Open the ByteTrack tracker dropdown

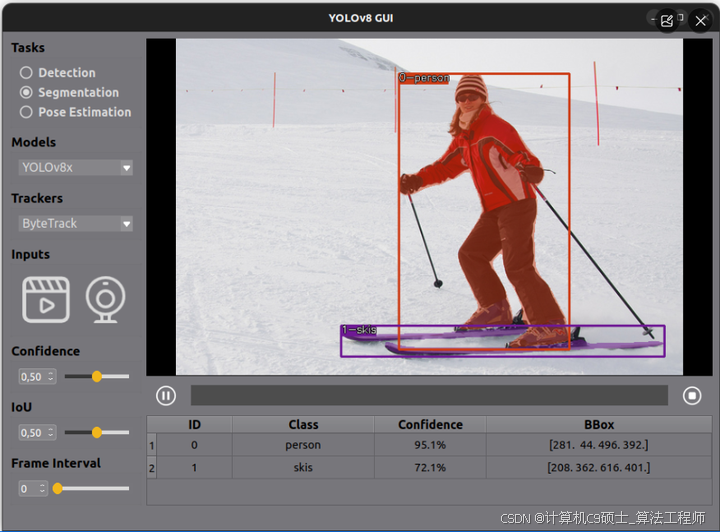point(76,224)
